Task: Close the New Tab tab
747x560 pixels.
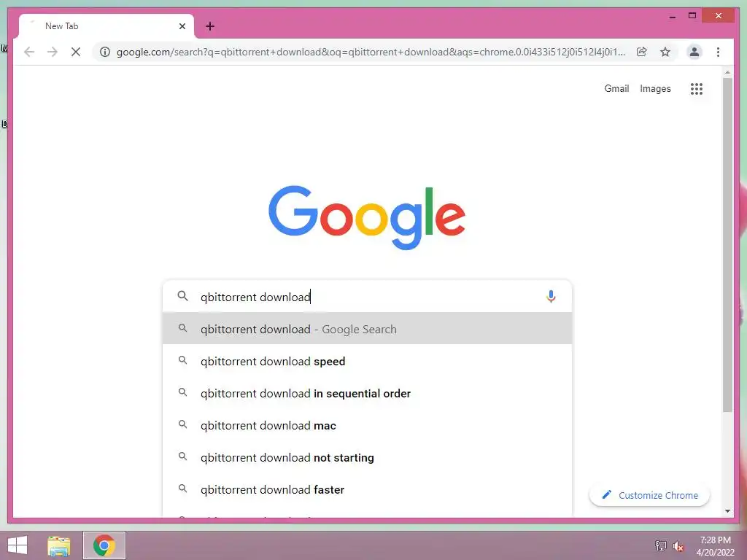Action: click(182, 26)
